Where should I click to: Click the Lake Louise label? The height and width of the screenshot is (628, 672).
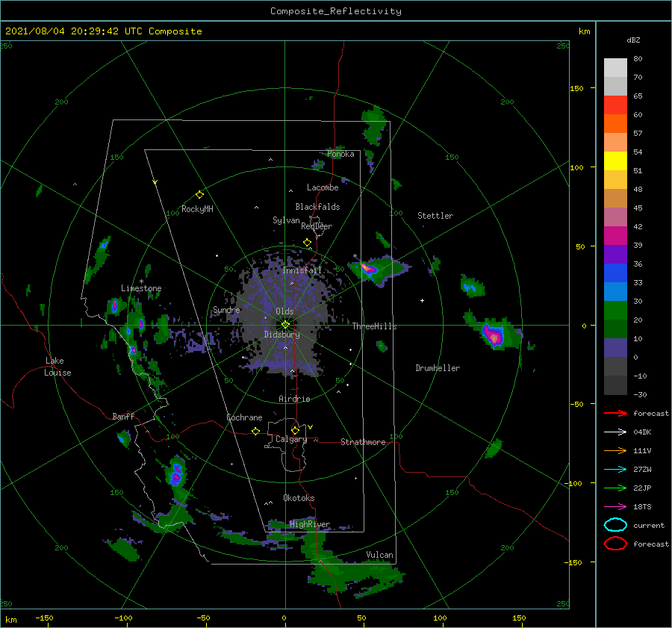click(x=57, y=367)
